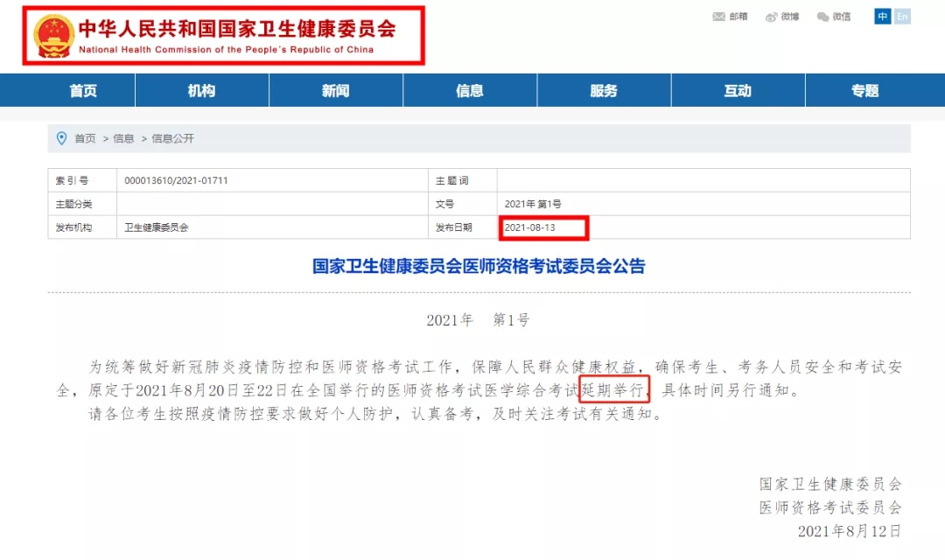Click the envelope icon beside 邮箱
Screen dimensions: 945x560
click(x=718, y=17)
